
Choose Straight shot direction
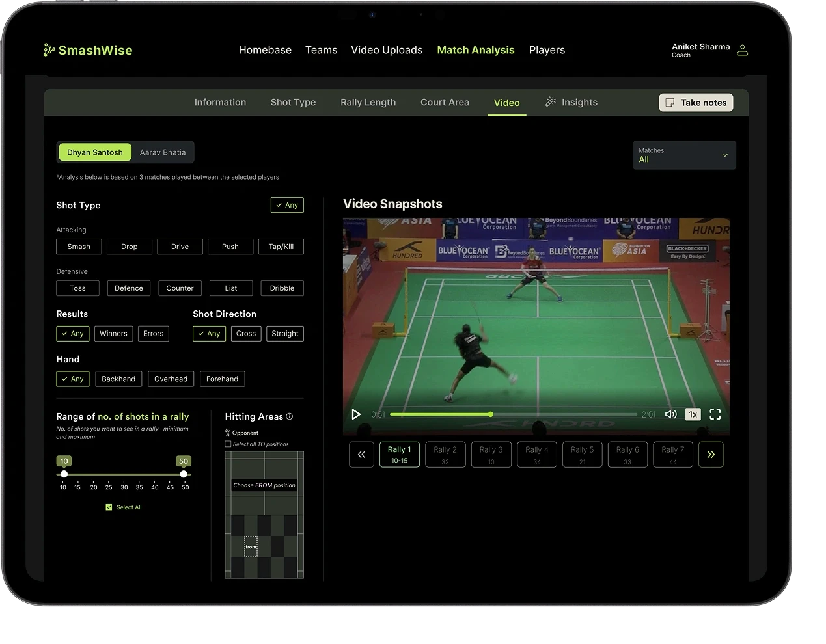[x=285, y=334]
